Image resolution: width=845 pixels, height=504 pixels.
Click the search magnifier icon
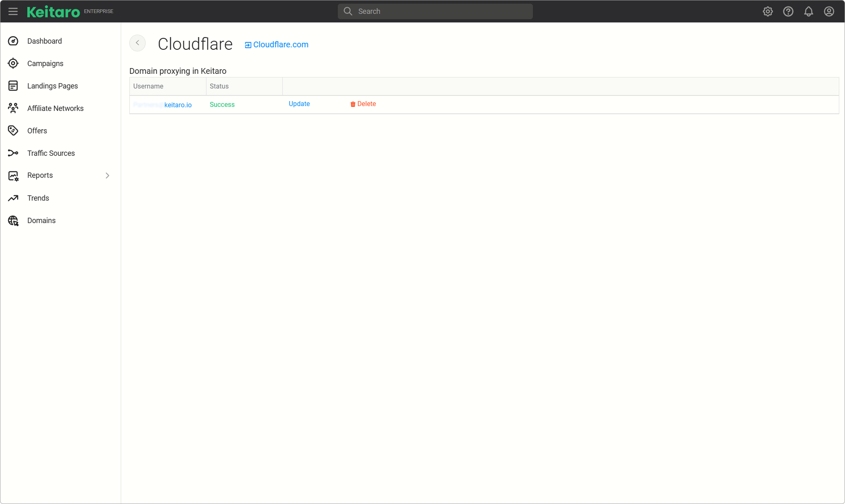point(348,11)
